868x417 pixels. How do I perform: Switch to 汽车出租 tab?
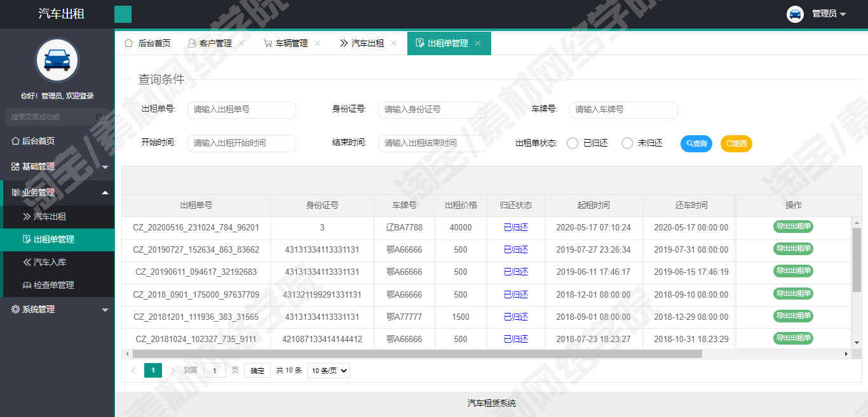[x=368, y=43]
